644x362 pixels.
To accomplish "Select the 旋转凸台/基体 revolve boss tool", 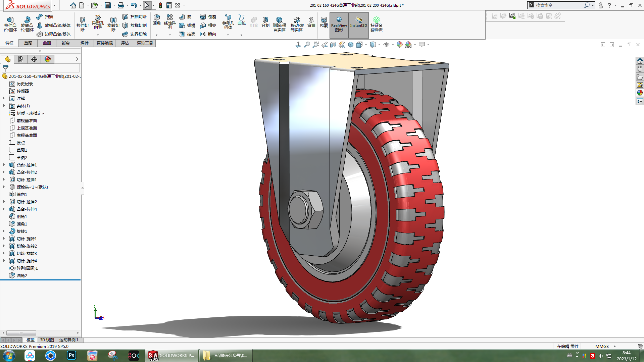I will click(27, 24).
